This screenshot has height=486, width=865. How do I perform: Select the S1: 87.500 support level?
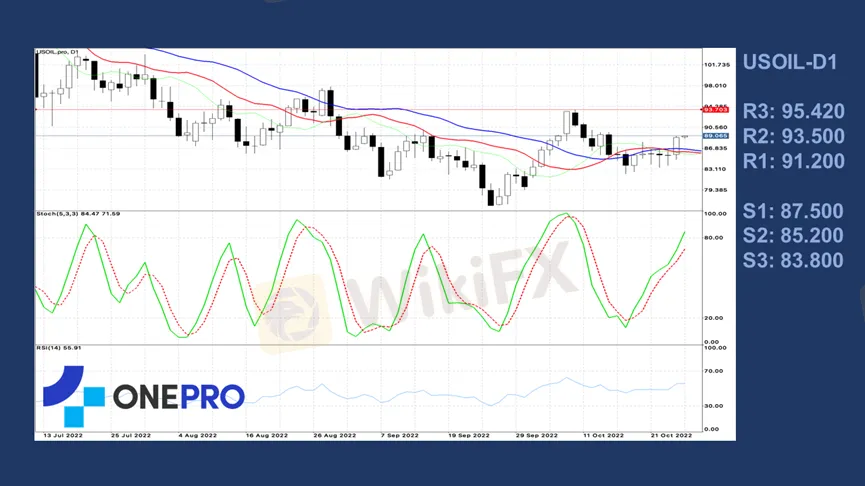pyautogui.click(x=793, y=211)
